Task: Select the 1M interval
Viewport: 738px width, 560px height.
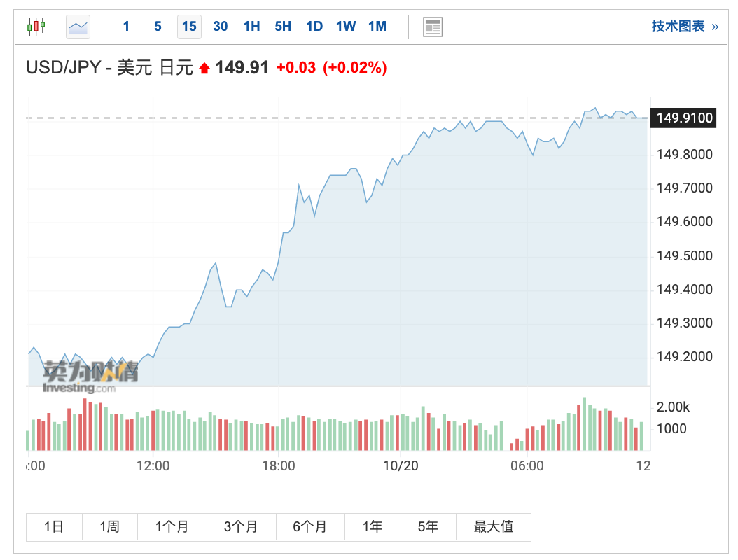Action: pyautogui.click(x=377, y=27)
